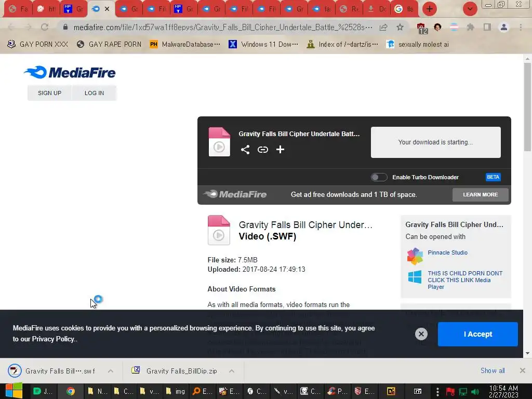Click the plus add-to-account icon
Image resolution: width=532 pixels, height=399 pixels.
[280, 149]
